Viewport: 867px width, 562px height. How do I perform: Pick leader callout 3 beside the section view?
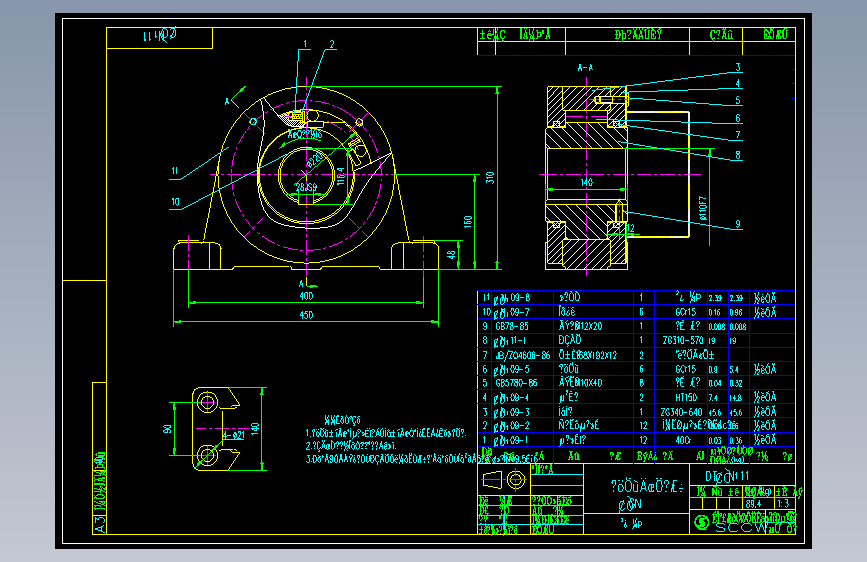point(738,67)
